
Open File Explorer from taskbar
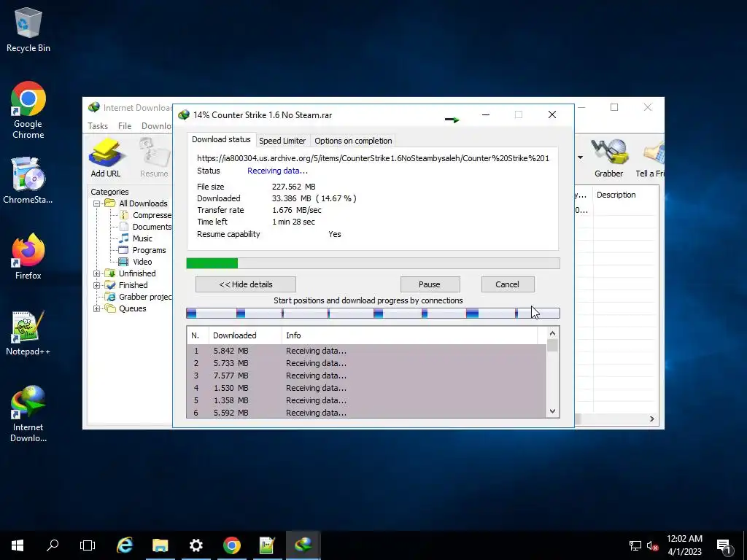[x=160, y=545]
